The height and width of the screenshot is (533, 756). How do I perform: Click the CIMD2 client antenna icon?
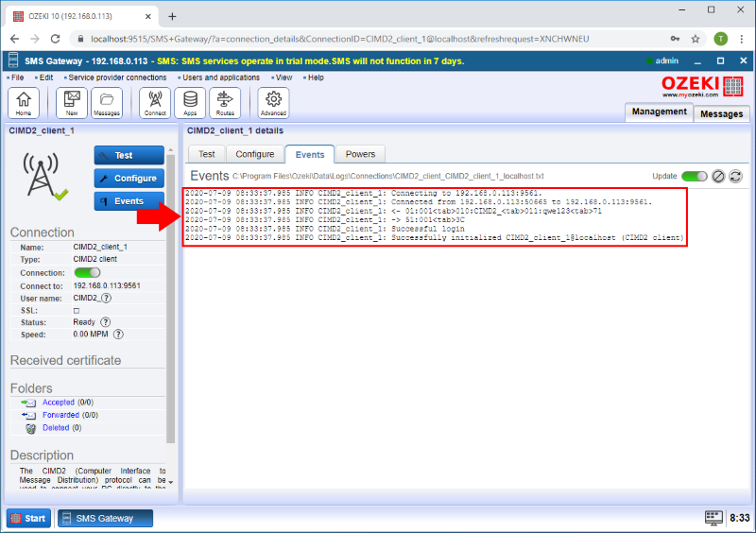tap(43, 176)
